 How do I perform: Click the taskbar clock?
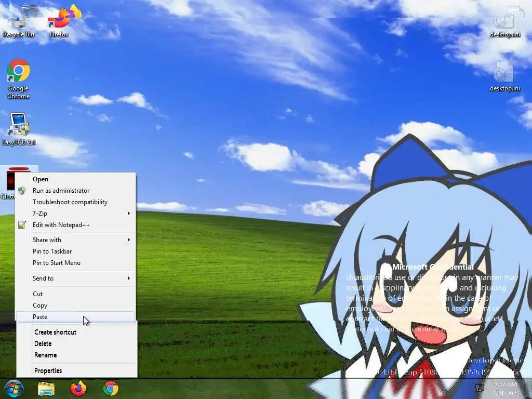(x=506, y=389)
